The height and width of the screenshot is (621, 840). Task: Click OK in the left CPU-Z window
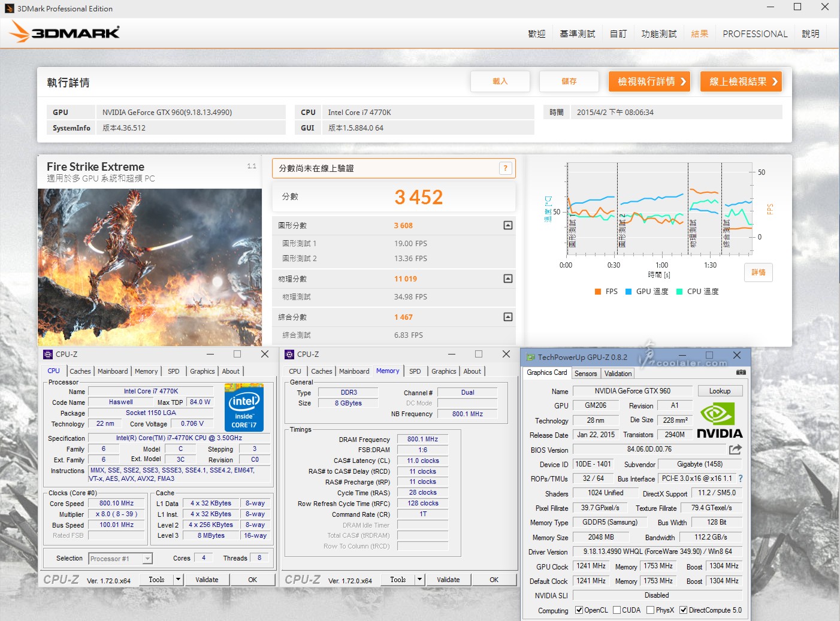(x=253, y=580)
